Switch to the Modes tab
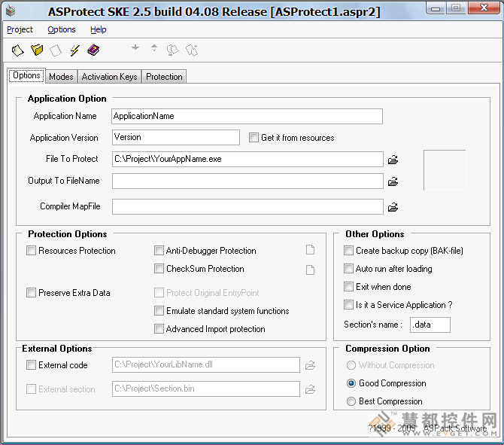This screenshot has height=445, width=504. pos(61,77)
